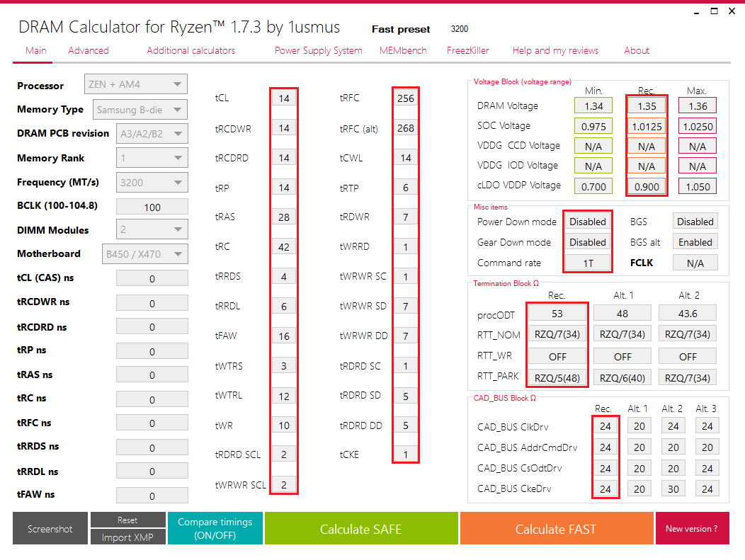
Task: Click the tRCDWR ns field
Action: pyautogui.click(x=152, y=303)
